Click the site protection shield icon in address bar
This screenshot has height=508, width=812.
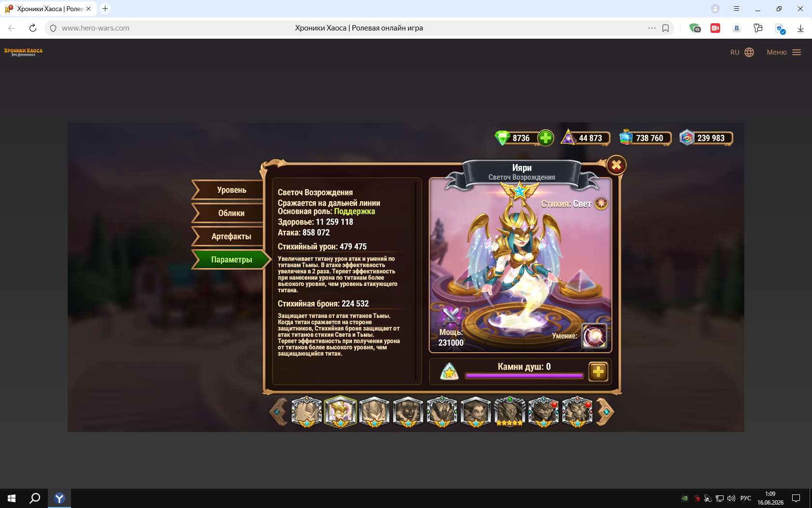(x=53, y=28)
